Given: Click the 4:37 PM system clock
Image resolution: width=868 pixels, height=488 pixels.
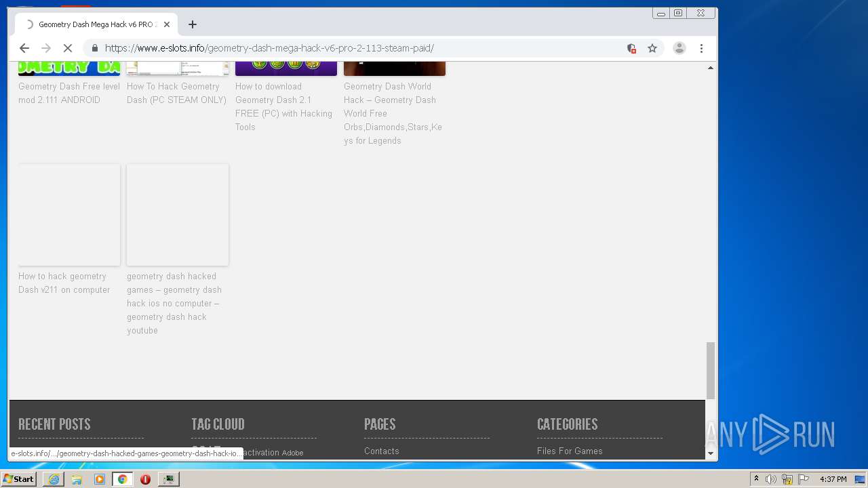Looking at the screenshot, I should pos(833,479).
